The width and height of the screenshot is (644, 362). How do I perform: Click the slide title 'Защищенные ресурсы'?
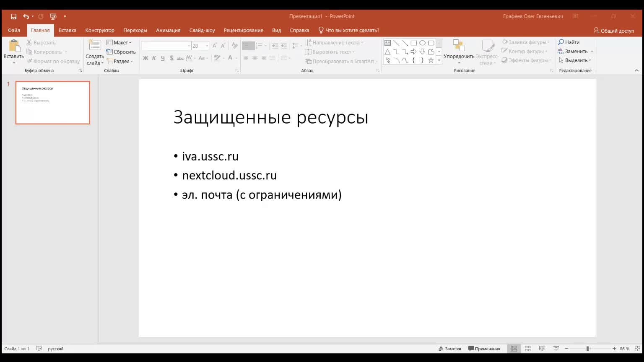tap(271, 117)
